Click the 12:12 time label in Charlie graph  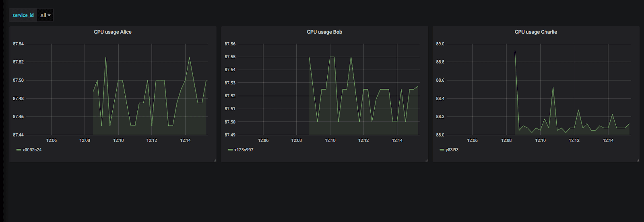click(x=574, y=140)
